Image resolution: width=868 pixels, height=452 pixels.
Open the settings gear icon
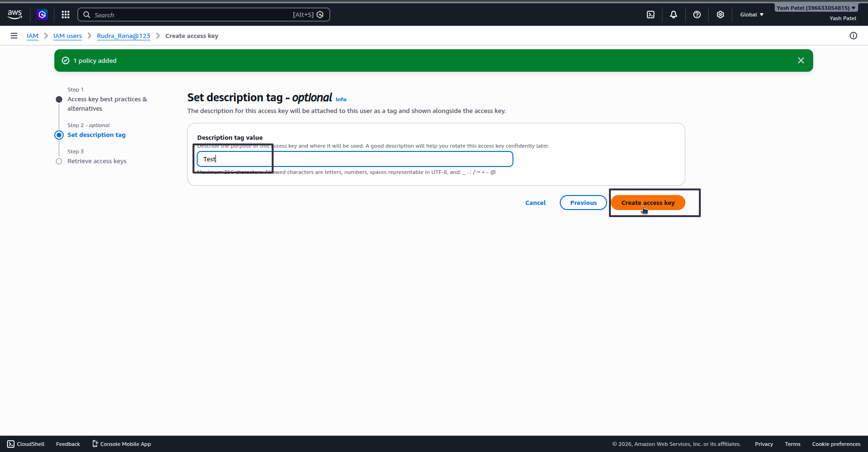coord(720,15)
